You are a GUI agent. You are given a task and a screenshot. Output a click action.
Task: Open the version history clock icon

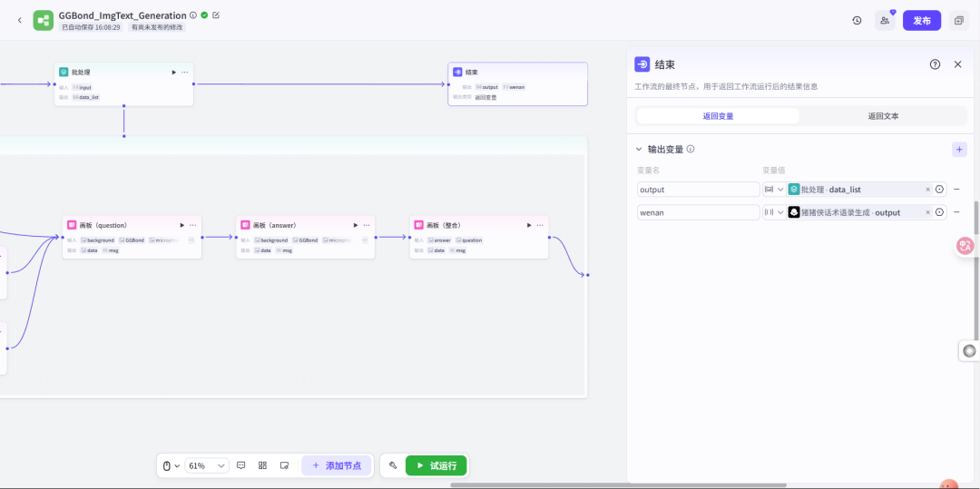coord(857,21)
